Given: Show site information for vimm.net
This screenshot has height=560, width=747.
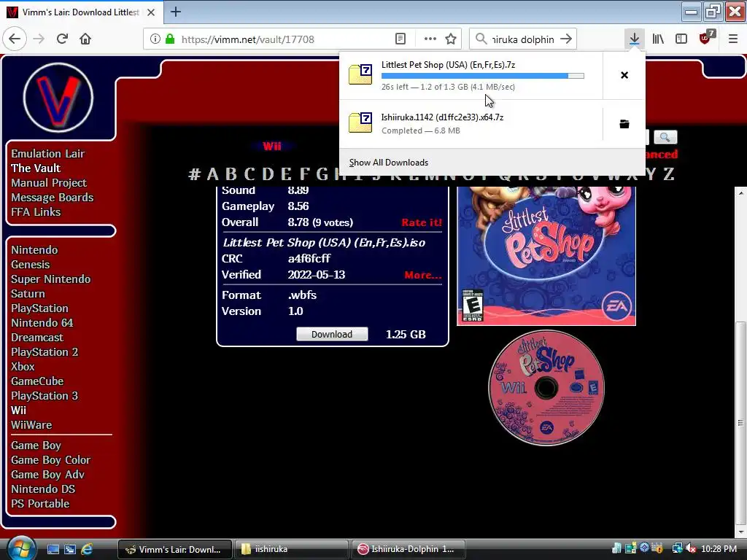Looking at the screenshot, I should pos(155,39).
